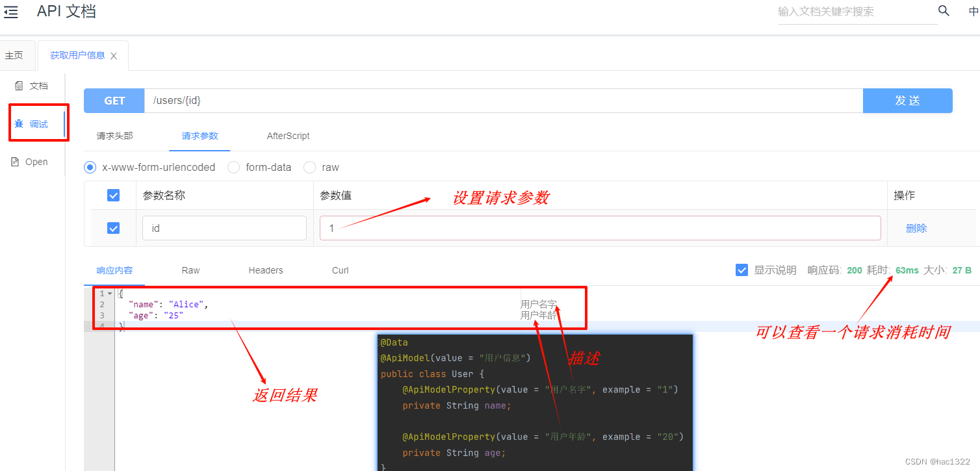980x471 pixels.
Task: Click the 发送 send button
Action: point(907,101)
